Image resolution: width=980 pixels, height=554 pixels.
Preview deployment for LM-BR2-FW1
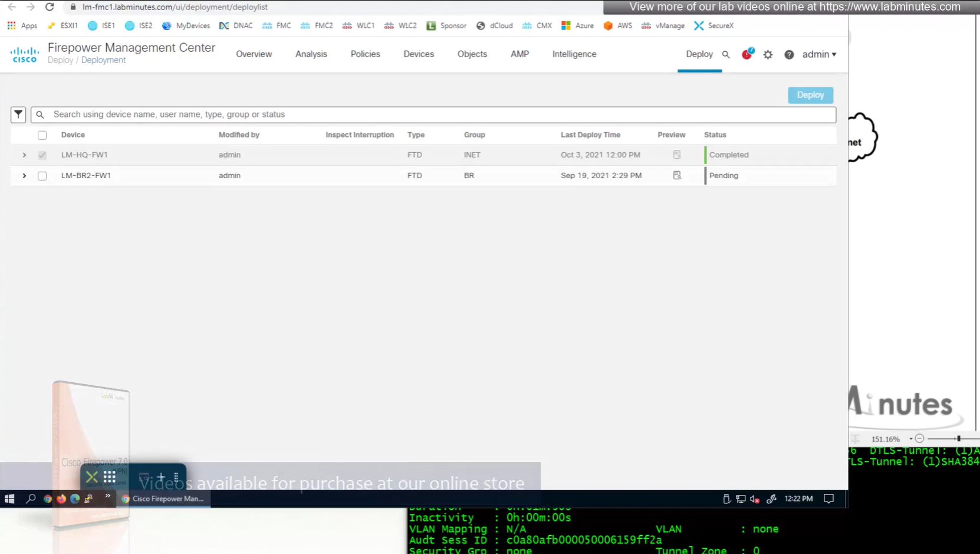pos(677,175)
